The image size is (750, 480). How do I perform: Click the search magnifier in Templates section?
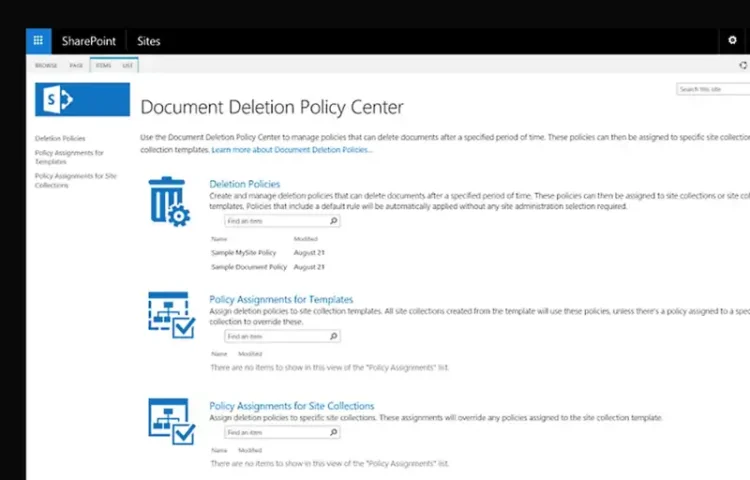tap(334, 336)
